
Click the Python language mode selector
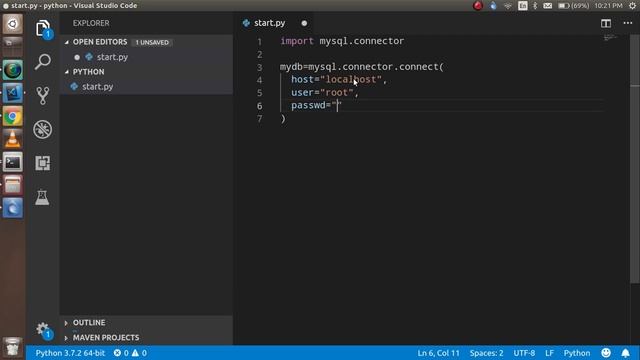577,353
